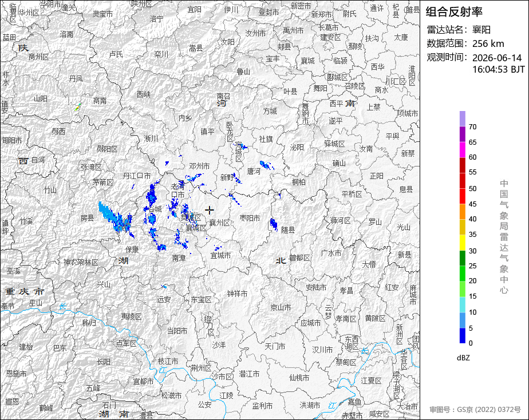Click the 重庆市 map label

tap(24, 292)
